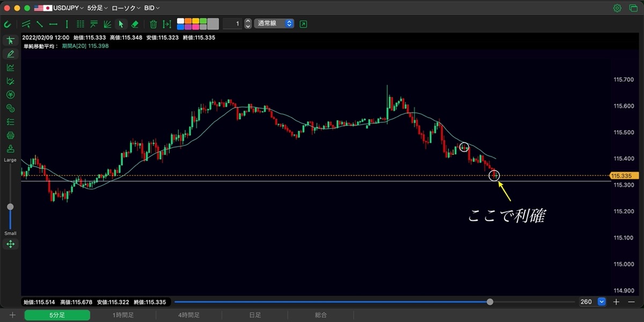Click the Large-Small size slider knob
This screenshot has width=644, height=322.
click(x=10, y=207)
